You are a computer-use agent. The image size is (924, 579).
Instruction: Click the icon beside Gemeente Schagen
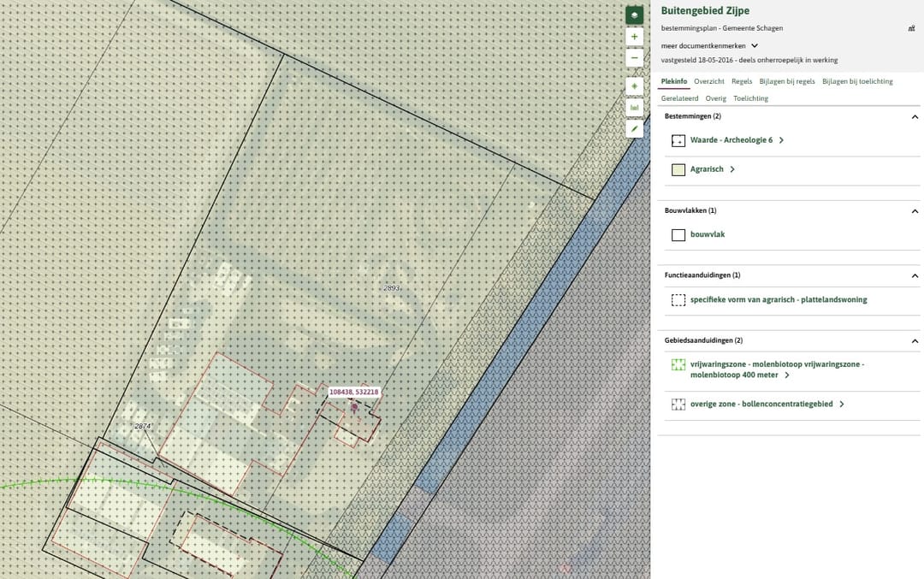click(x=912, y=28)
